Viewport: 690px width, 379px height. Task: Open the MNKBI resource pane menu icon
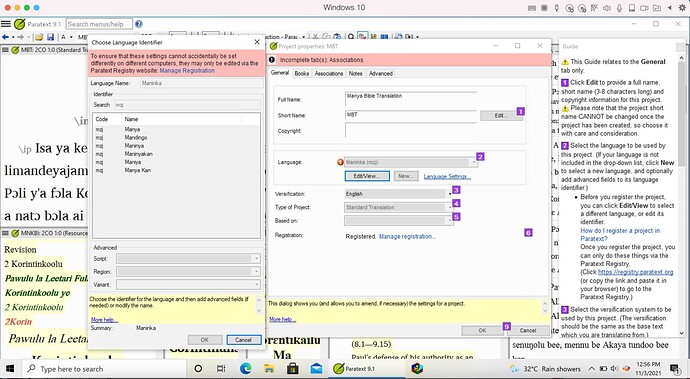[5, 233]
